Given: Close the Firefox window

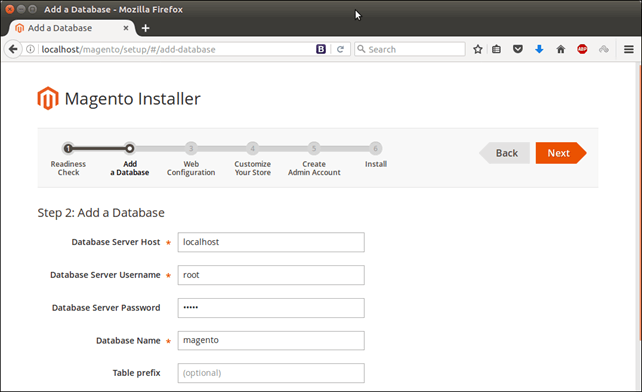Looking at the screenshot, I should point(10,9).
